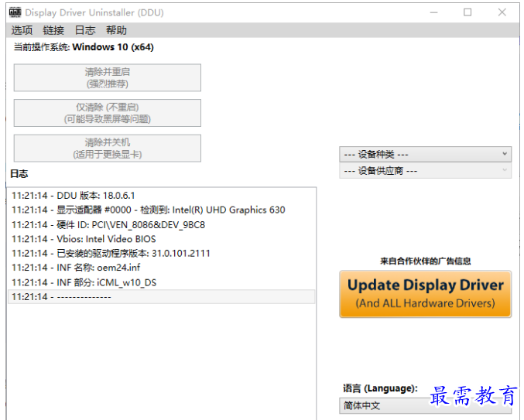
Task: Click the Update Display Driver ad banner
Action: tap(425, 294)
